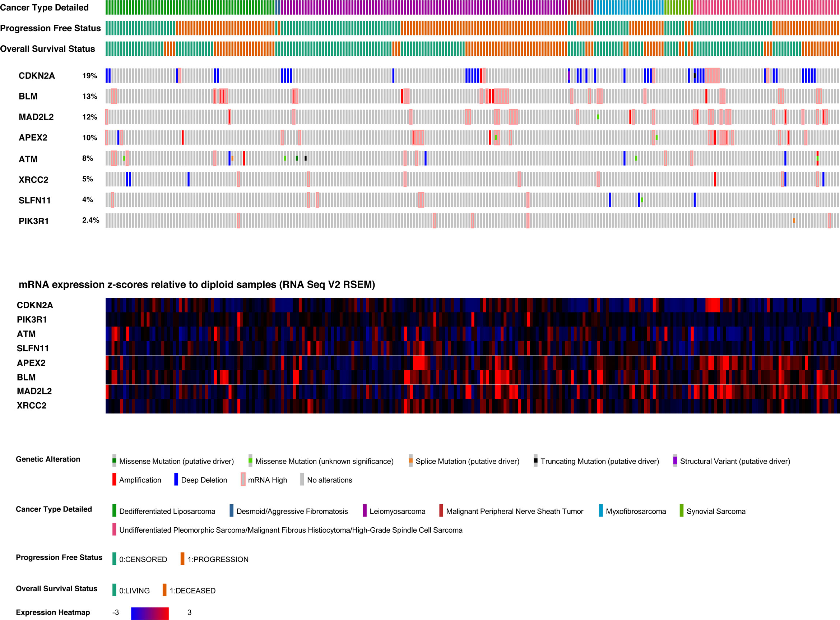This screenshot has width=840, height=620.
Task: Click the Splice Mutation putative driver legend icon
Action: 410,461
